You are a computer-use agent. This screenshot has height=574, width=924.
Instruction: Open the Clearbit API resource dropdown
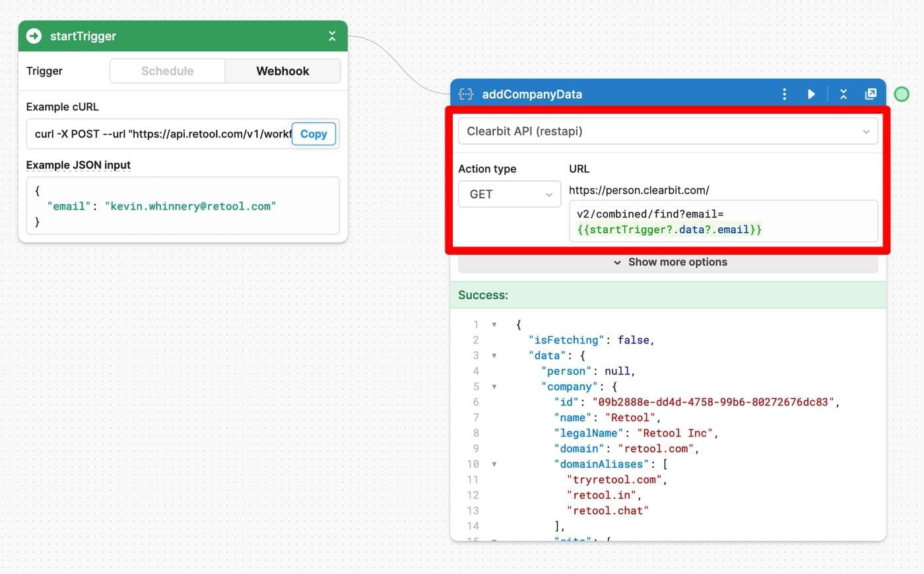coord(668,131)
